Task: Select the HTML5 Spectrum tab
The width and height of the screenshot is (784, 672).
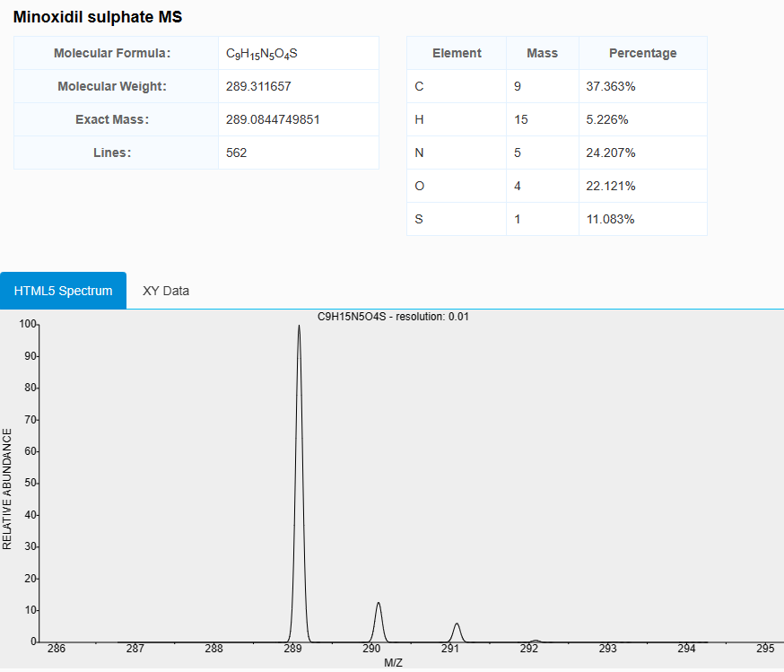Action: pos(64,291)
